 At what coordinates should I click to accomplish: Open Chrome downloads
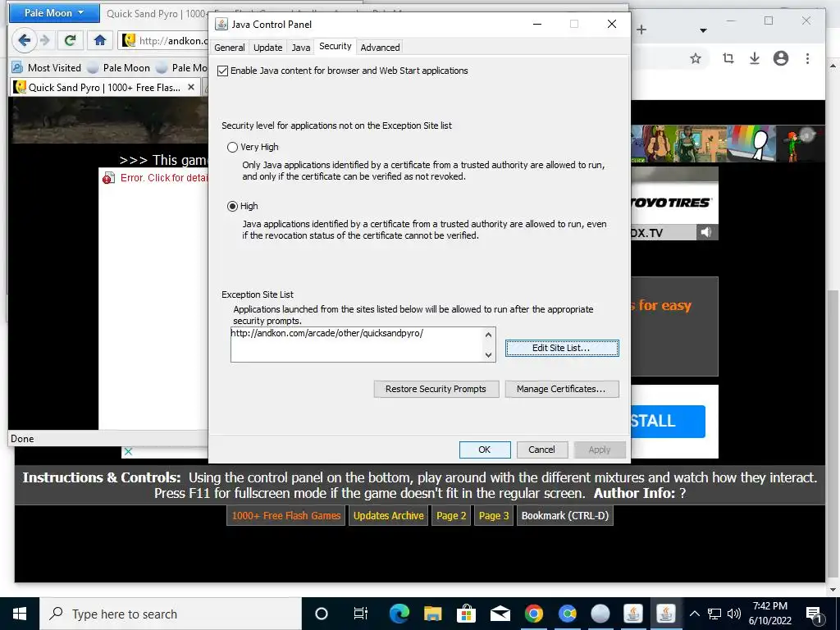coord(755,58)
